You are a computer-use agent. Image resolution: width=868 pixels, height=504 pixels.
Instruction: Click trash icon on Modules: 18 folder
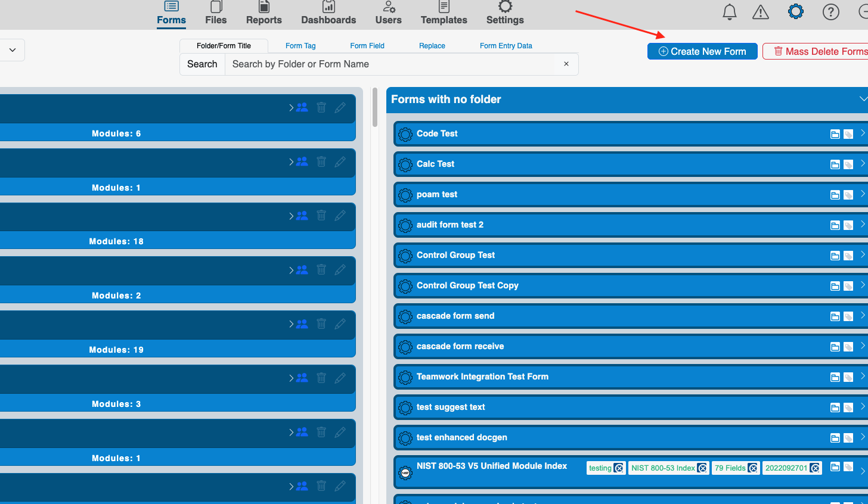[321, 216]
